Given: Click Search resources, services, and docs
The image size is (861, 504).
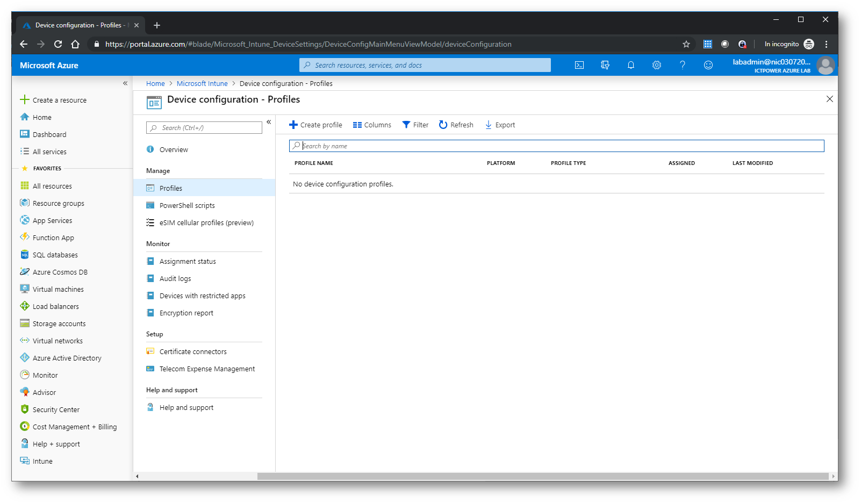Looking at the screenshot, I should point(425,65).
